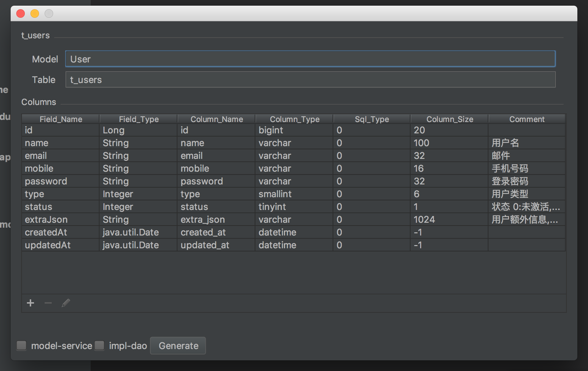Select the '邮件' comment cell
Viewport: 588px width, 371px height.
coord(527,156)
